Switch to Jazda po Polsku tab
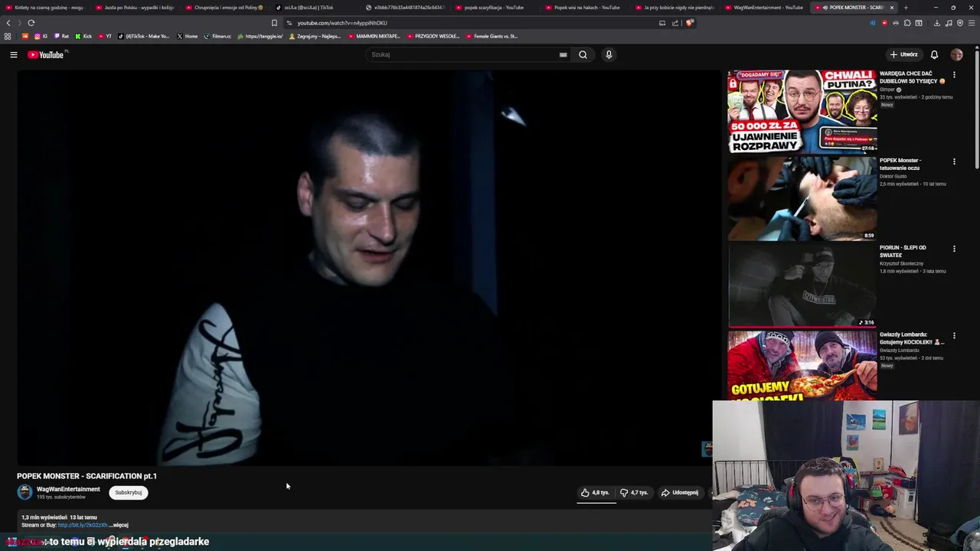Image resolution: width=980 pixels, height=551 pixels. [136, 8]
